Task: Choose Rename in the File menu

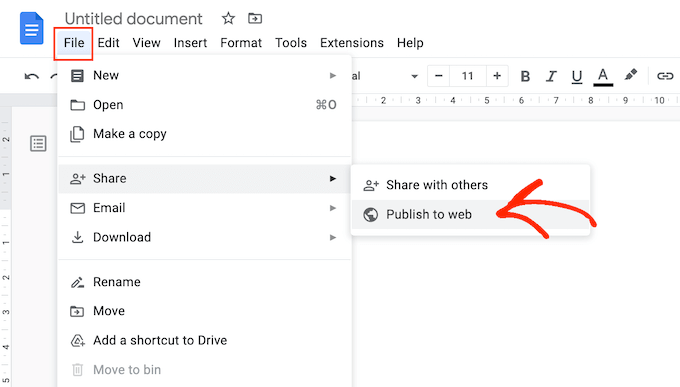Action: pos(204,282)
